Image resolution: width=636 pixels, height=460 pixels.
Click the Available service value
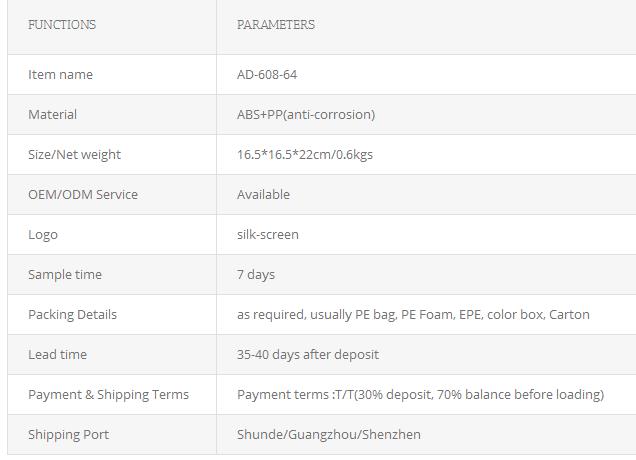263,195
